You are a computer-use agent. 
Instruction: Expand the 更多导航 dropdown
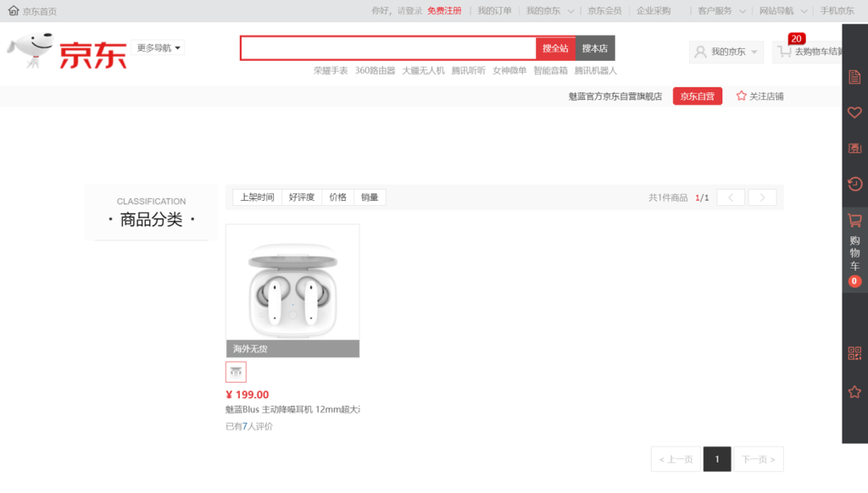[159, 48]
